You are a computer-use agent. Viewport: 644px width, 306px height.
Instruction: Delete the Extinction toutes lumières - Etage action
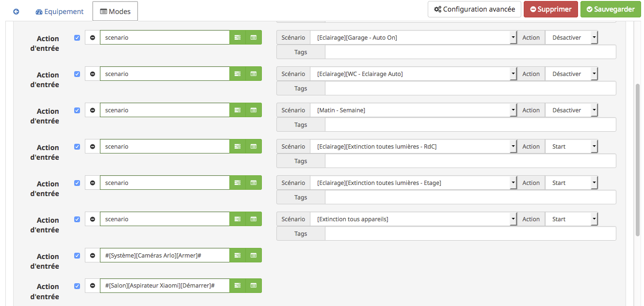pos(93,183)
